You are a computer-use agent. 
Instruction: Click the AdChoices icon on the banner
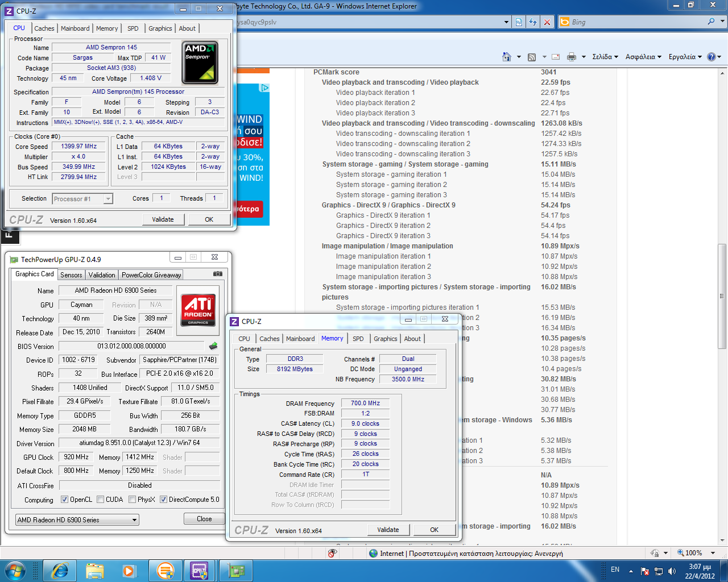click(x=264, y=88)
